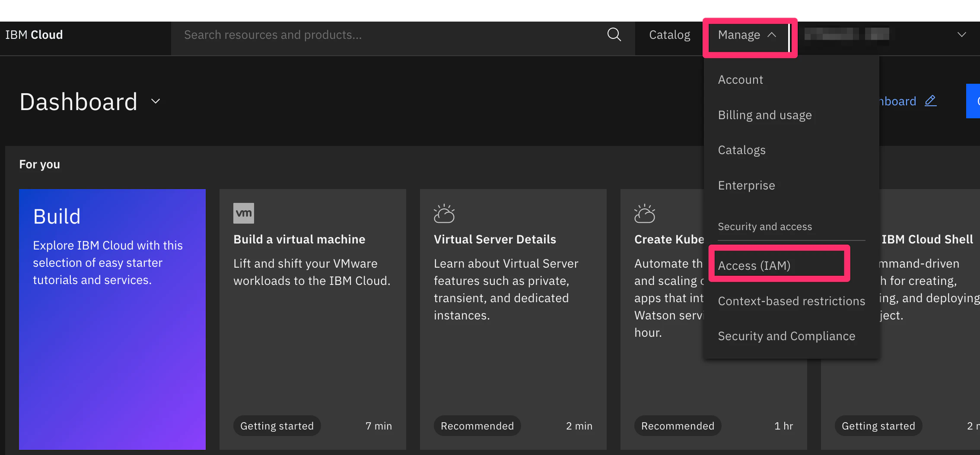Image resolution: width=980 pixels, height=455 pixels.
Task: Go to Security and Compliance
Action: (x=787, y=336)
